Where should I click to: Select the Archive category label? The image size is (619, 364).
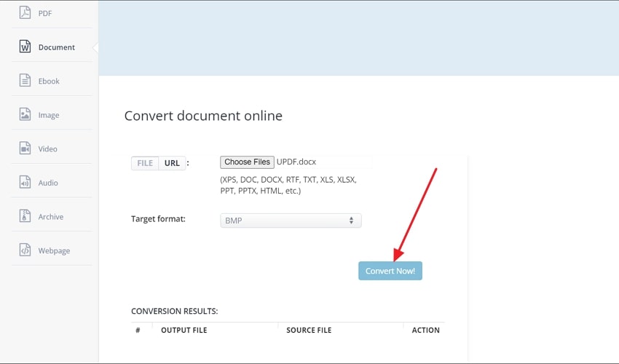pyautogui.click(x=51, y=217)
